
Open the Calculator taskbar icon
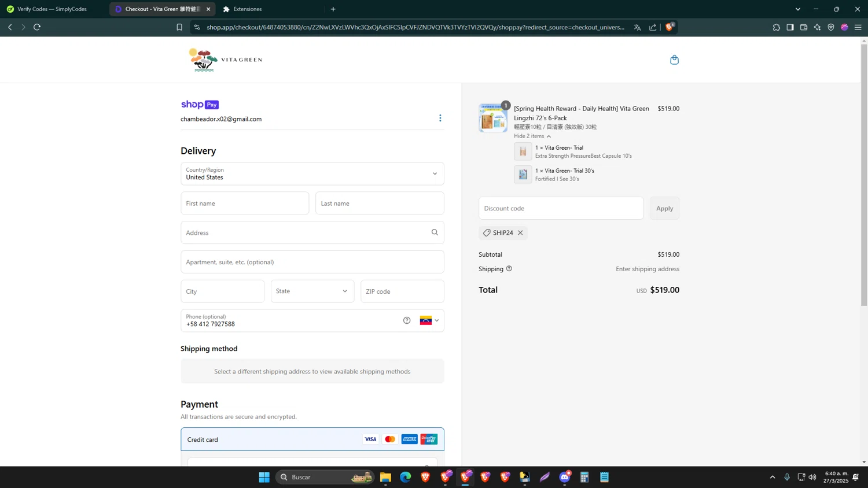tap(584, 477)
